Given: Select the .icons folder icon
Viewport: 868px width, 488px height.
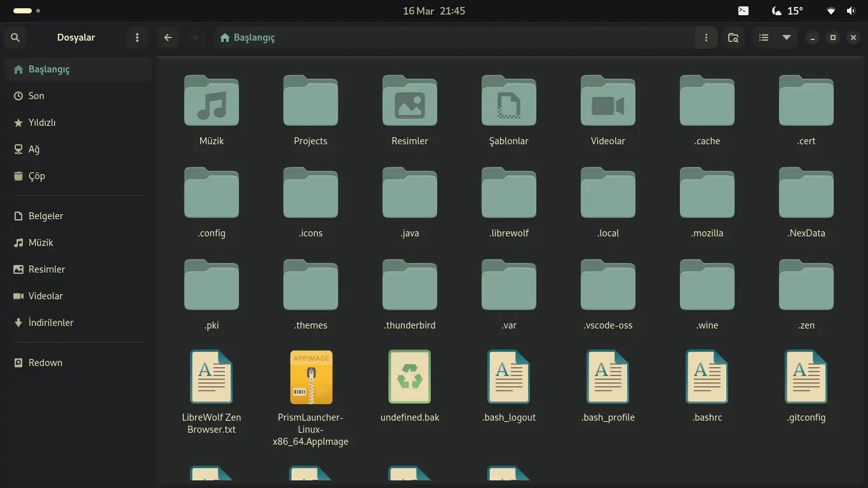Looking at the screenshot, I should click(x=311, y=193).
